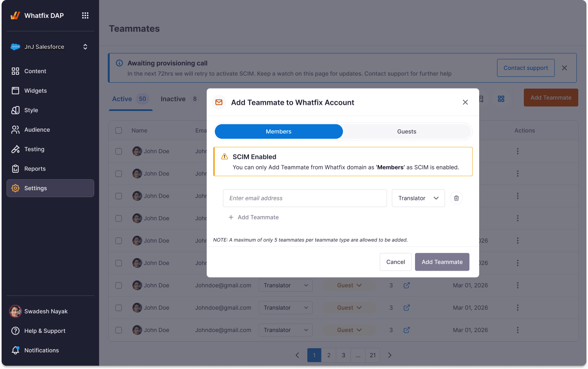Click the Contact support button

click(x=526, y=68)
